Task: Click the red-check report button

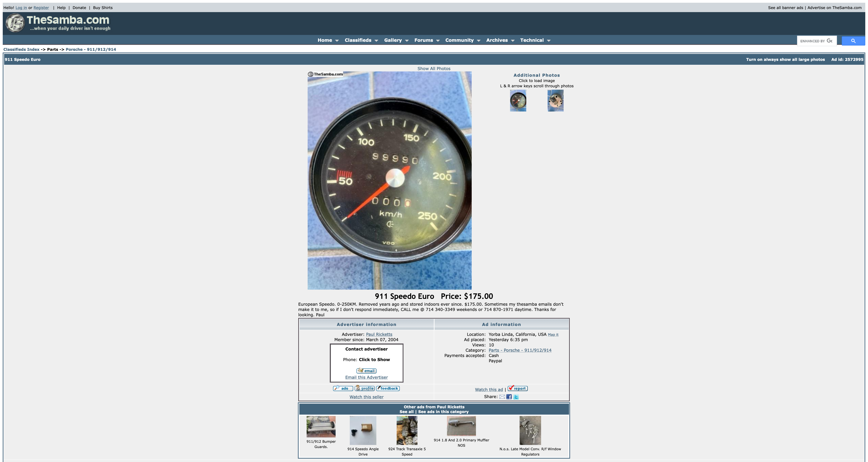Action: pos(518,388)
